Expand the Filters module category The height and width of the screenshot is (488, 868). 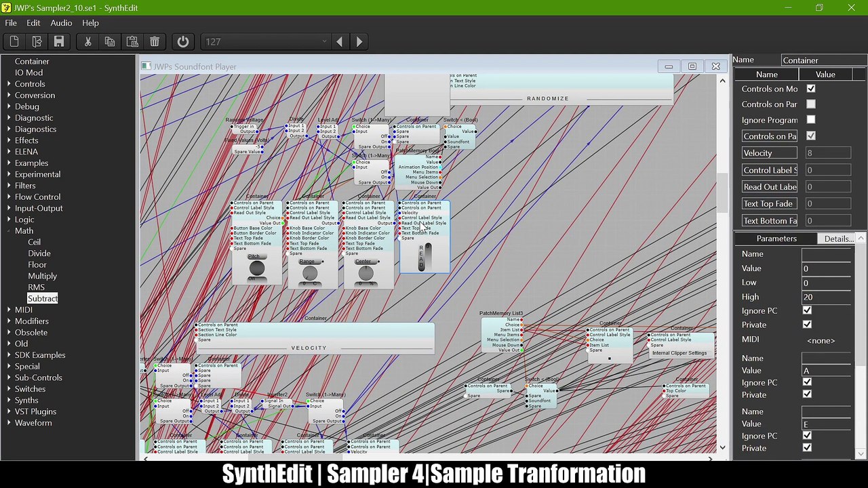[7, 186]
